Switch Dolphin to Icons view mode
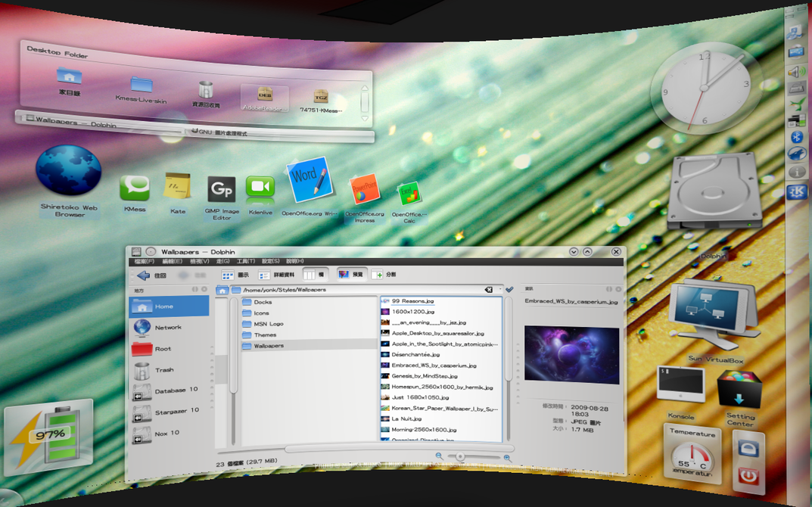Image resolution: width=812 pixels, height=507 pixels. coord(235,275)
